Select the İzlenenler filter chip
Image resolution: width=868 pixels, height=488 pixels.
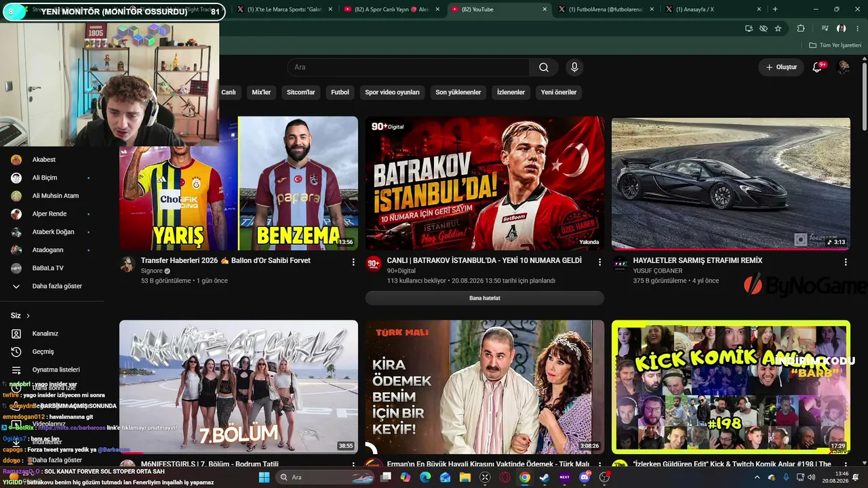(511, 92)
